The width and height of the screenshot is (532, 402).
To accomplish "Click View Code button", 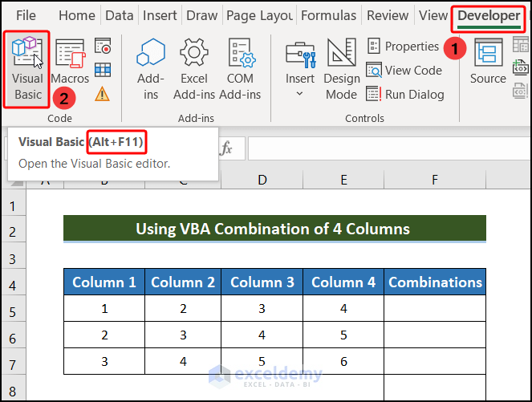I will tap(404, 71).
